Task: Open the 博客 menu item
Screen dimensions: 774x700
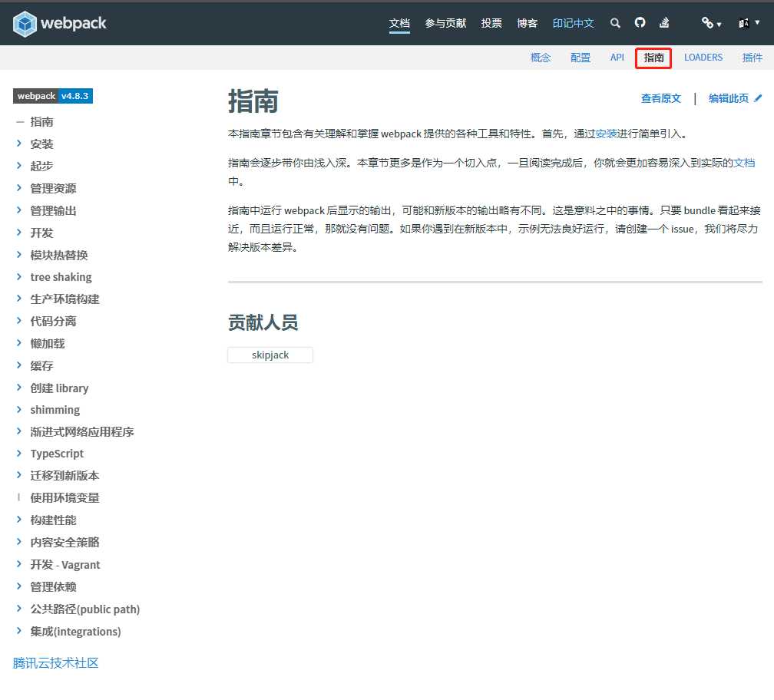Action: pyautogui.click(x=527, y=23)
